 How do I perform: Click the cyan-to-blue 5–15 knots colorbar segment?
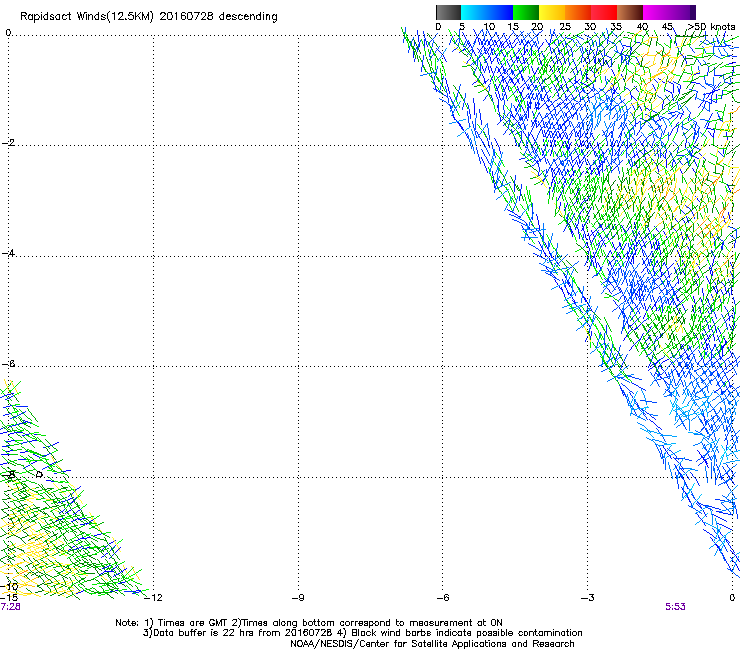pyautogui.click(x=487, y=12)
